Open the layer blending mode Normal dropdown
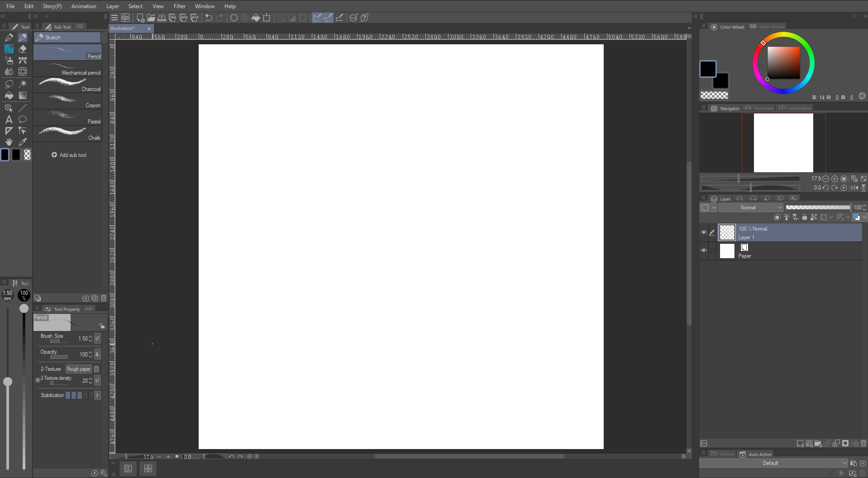This screenshot has height=478, width=868. (751, 208)
